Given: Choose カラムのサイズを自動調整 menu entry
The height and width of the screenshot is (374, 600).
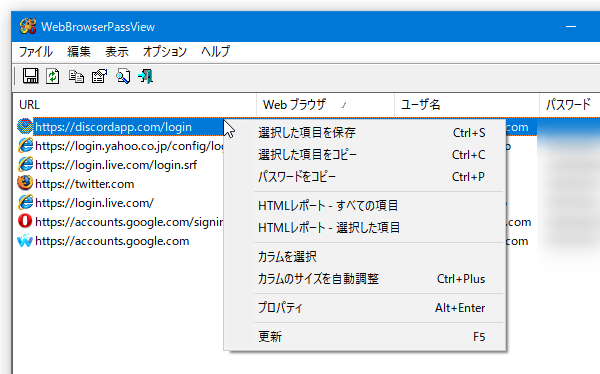Looking at the screenshot, I should tap(365, 279).
